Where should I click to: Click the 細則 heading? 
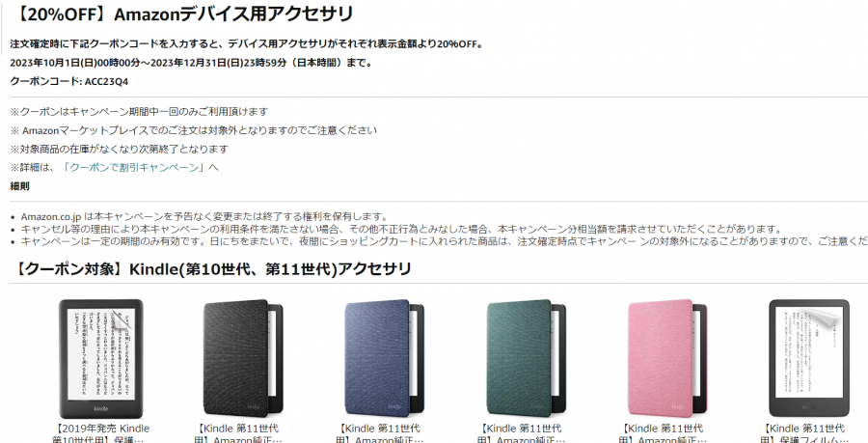pyautogui.click(x=19, y=186)
